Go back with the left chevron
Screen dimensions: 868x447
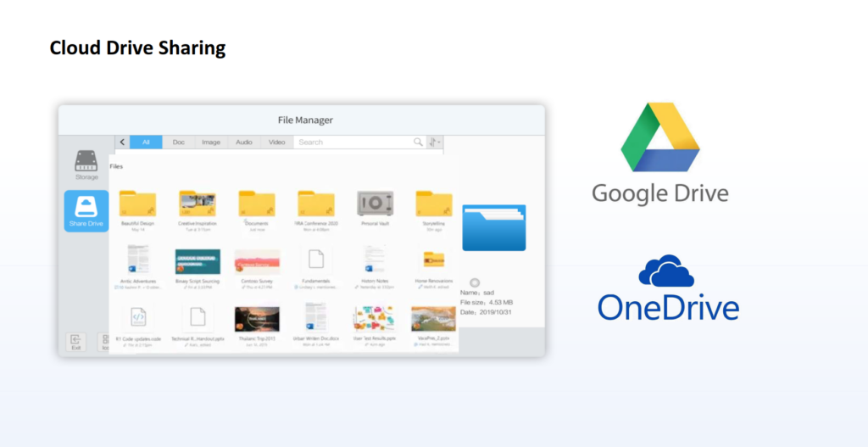pos(123,142)
